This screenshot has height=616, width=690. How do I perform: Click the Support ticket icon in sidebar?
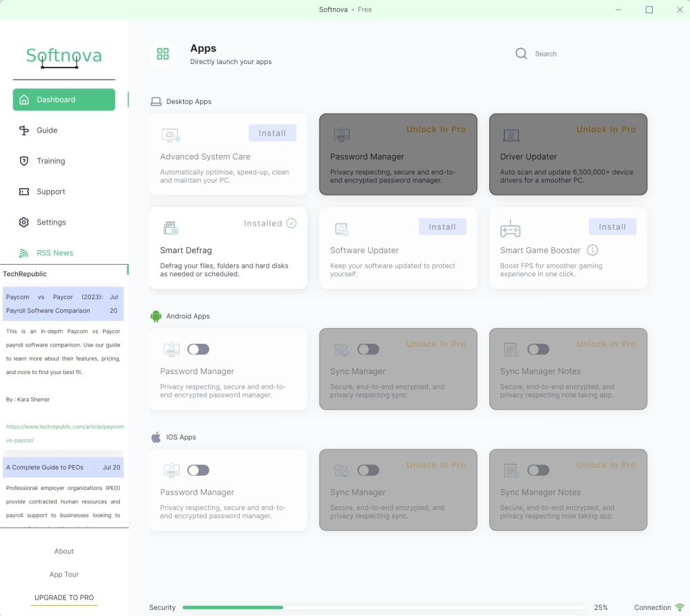pos(24,191)
